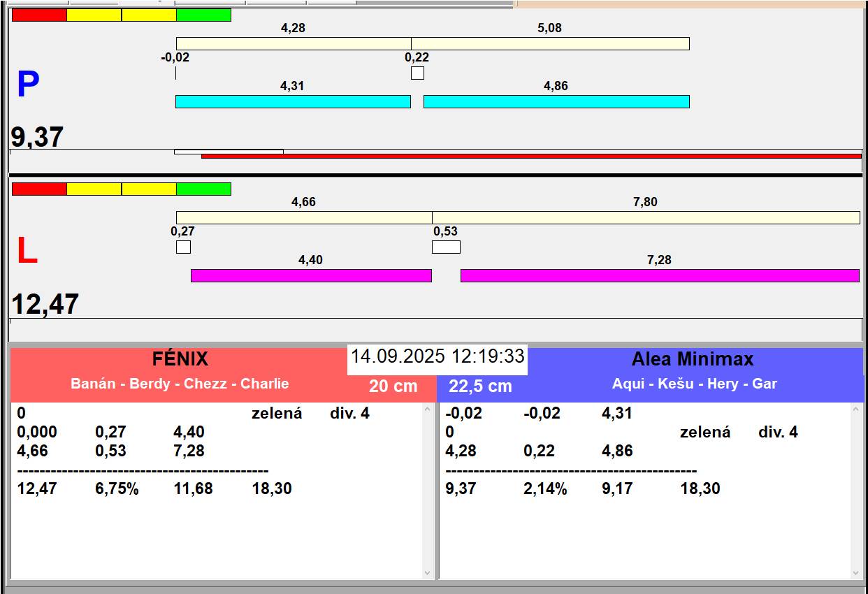Select the cream bar labeled 4,28
This screenshot has height=594, width=868.
coord(294,43)
